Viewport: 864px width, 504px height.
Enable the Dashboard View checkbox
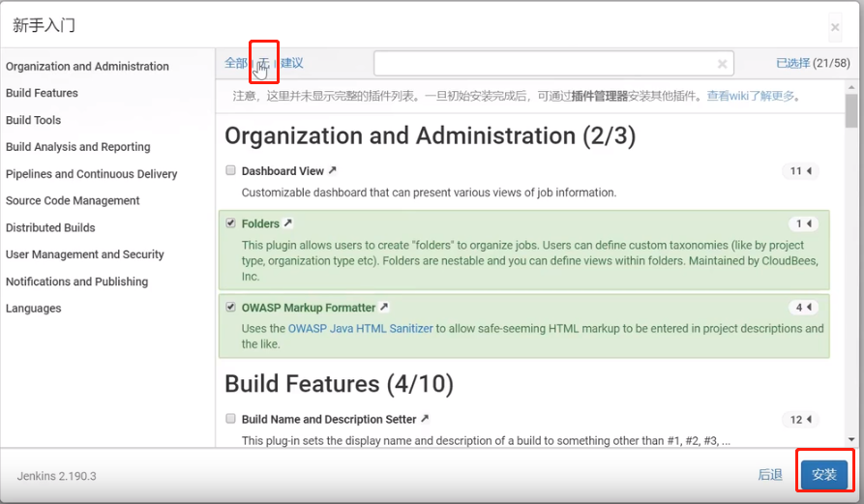tap(231, 170)
